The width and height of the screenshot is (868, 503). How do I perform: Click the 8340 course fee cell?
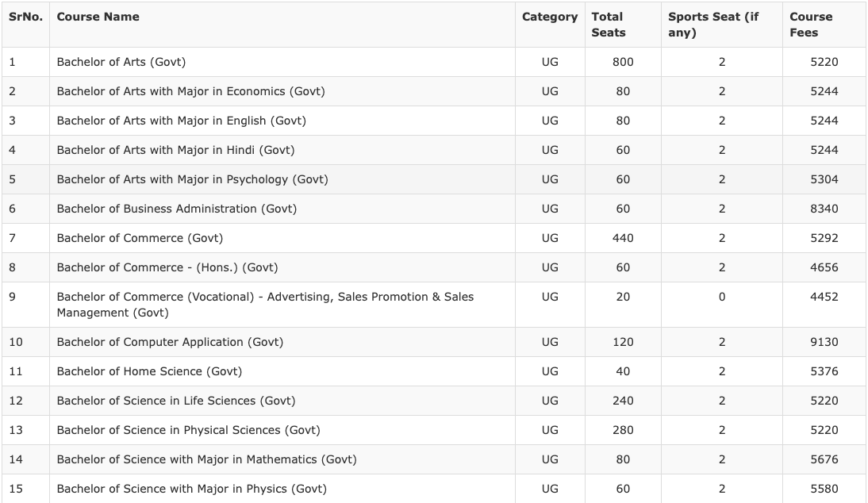coord(824,209)
